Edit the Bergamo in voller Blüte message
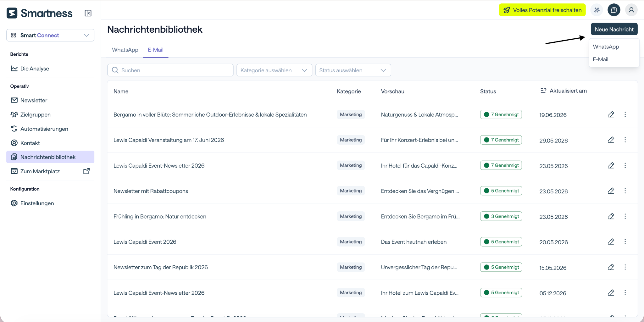The width and height of the screenshot is (644, 322). [x=611, y=114]
